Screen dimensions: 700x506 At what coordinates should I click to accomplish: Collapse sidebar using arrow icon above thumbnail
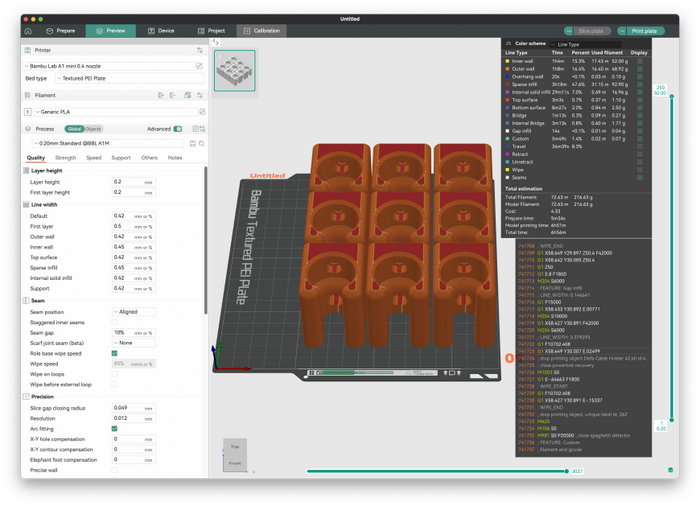[x=215, y=43]
